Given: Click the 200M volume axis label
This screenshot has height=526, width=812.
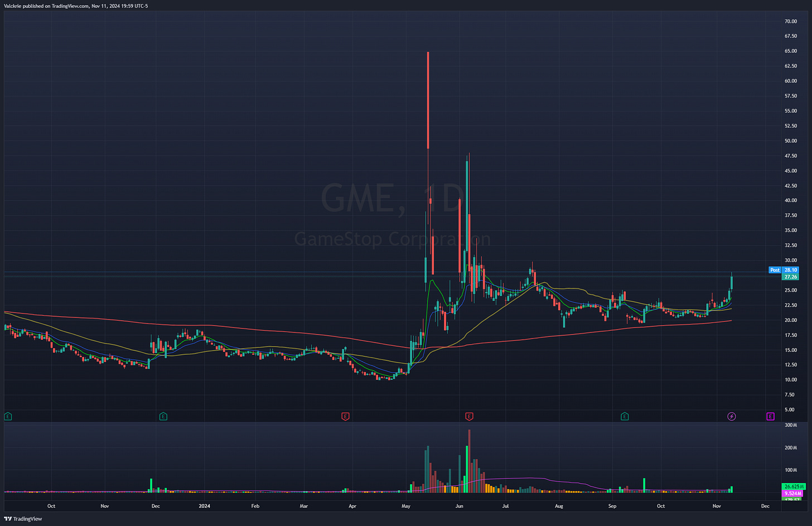Looking at the screenshot, I should [790, 447].
